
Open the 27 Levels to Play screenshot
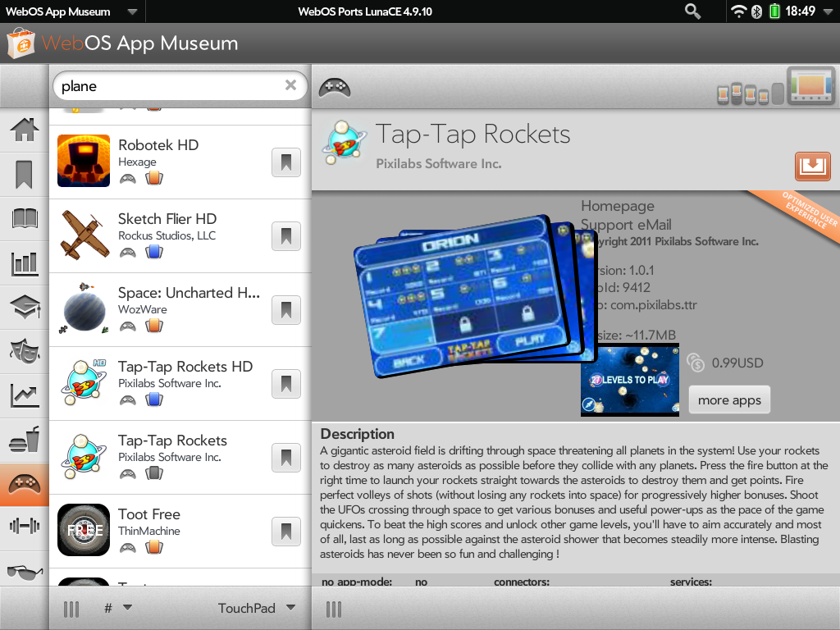tap(629, 381)
